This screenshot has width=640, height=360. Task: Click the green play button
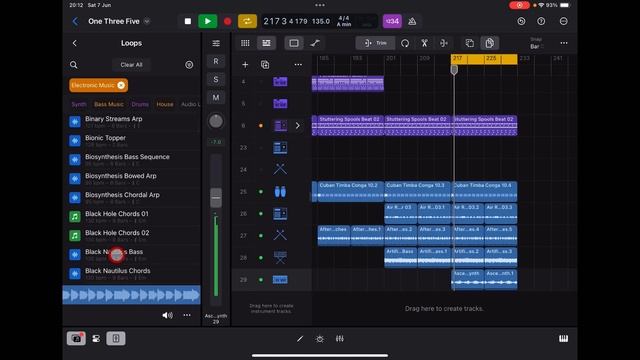pos(207,21)
